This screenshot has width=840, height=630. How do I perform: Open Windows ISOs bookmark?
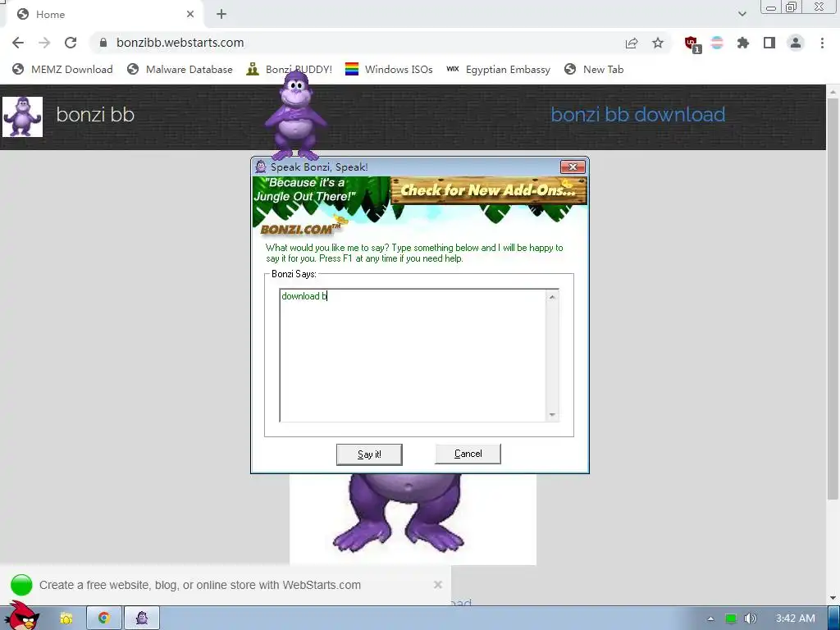389,69
